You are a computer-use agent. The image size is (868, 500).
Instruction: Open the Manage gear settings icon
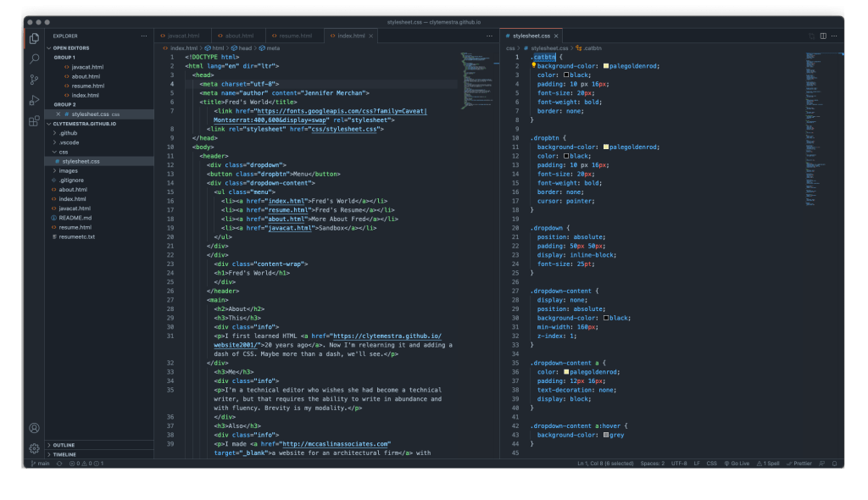point(34,447)
